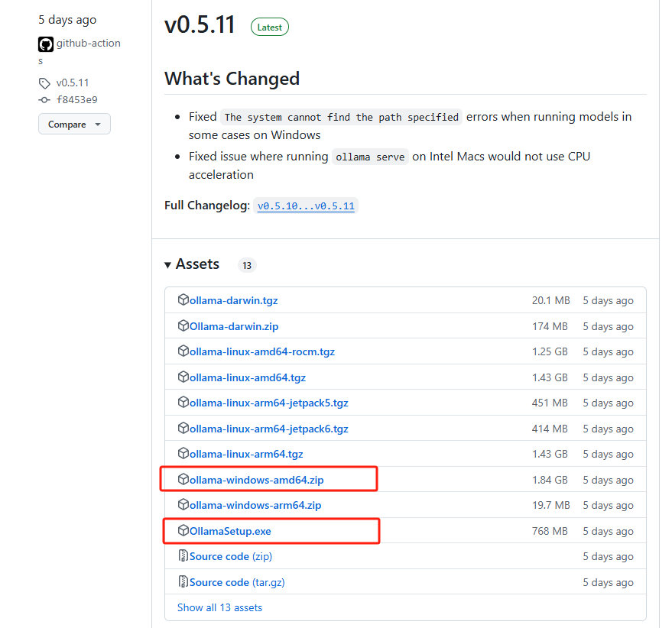
Task: Click package icon for ollama-windows-arm64.zip
Action: [x=183, y=505]
